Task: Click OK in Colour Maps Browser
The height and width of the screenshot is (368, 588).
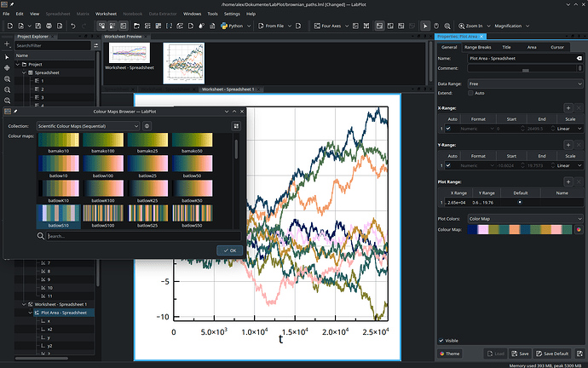Action: (229, 250)
